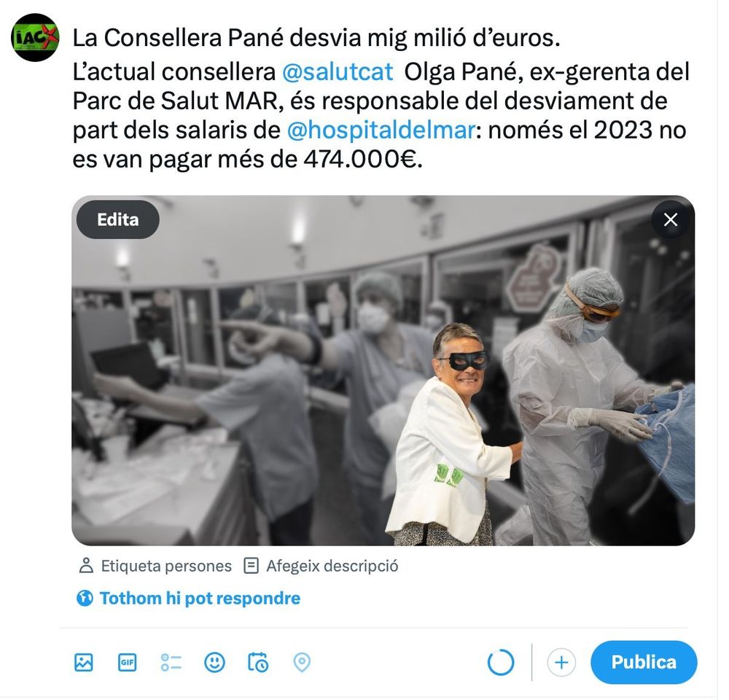729x700 pixels.
Task: Click the @hospitaldelmar mention
Action: 381,131
